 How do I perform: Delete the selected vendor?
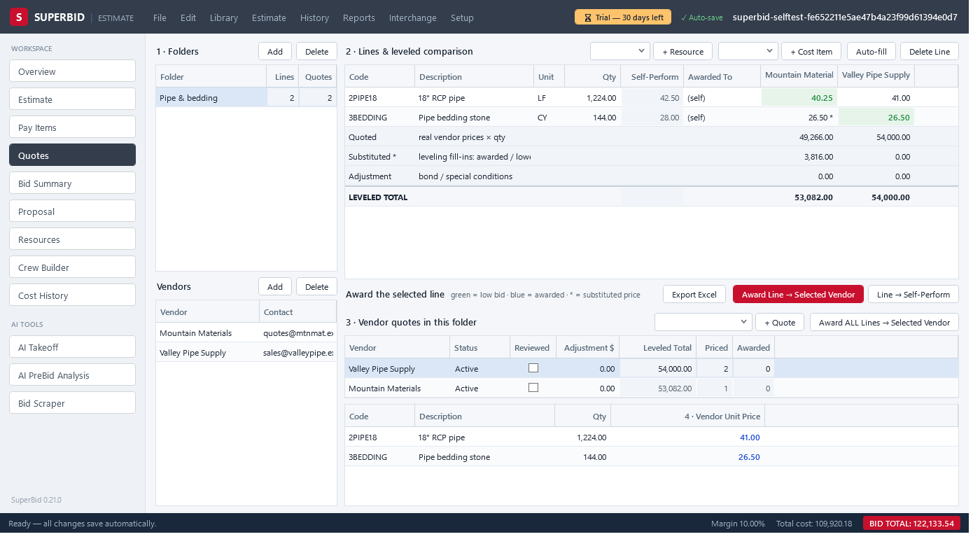pyautogui.click(x=316, y=286)
